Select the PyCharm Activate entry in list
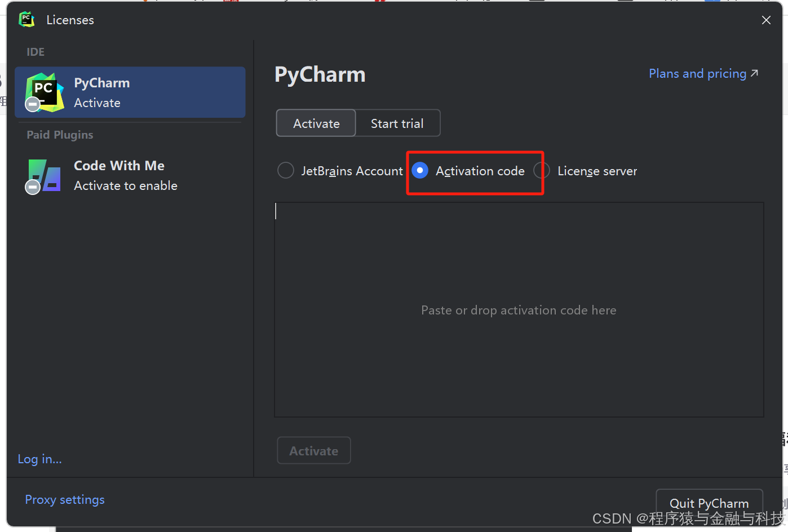 130,92
